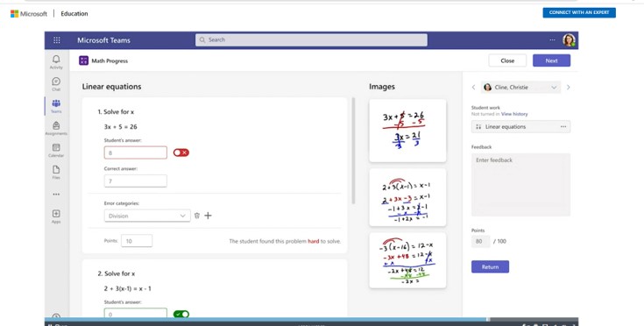Open the View history link
The height and width of the screenshot is (326, 644).
[514, 114]
